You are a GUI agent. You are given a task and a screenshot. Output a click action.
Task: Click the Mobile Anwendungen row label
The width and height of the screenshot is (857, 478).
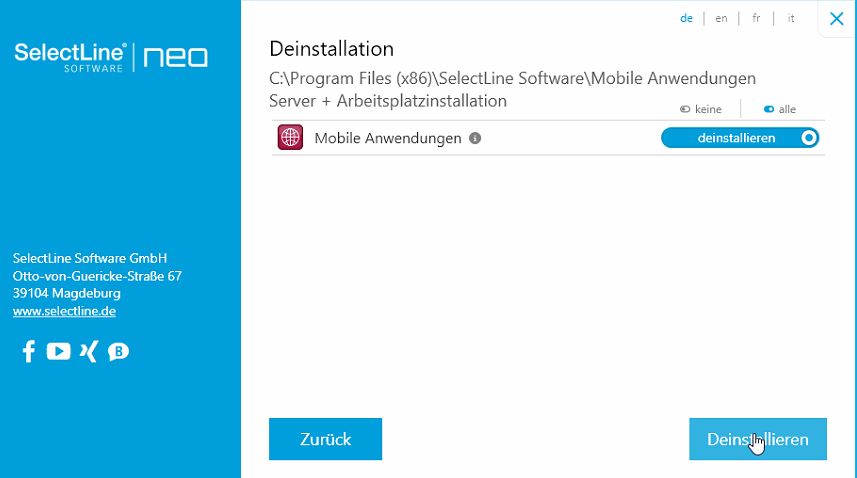[388, 138]
